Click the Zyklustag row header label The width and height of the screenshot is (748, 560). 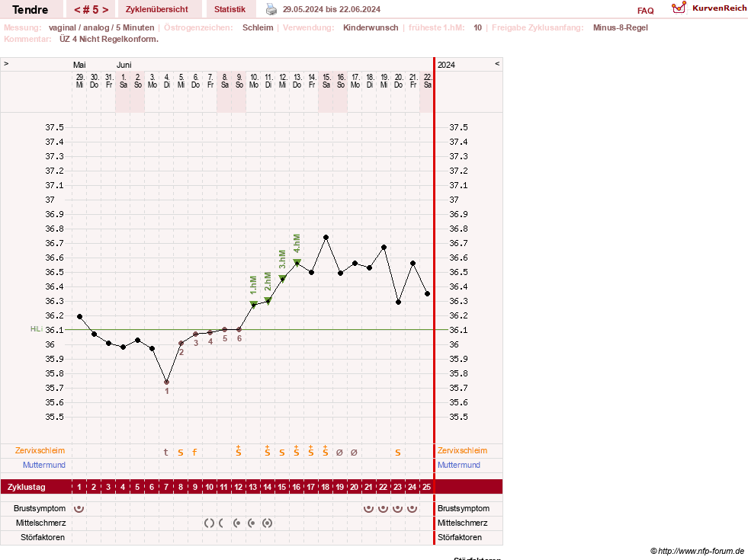click(x=26, y=487)
